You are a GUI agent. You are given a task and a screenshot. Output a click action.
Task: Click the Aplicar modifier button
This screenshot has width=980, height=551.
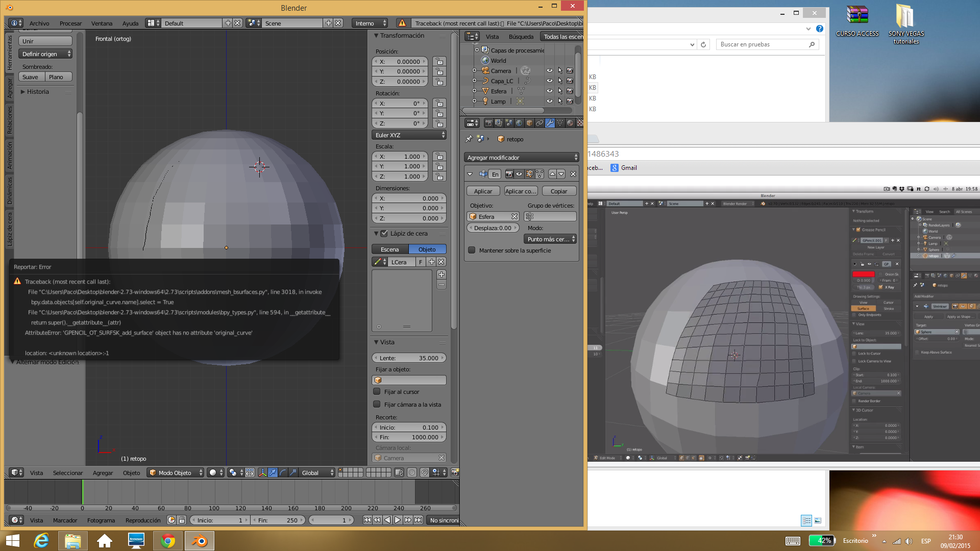[483, 191]
